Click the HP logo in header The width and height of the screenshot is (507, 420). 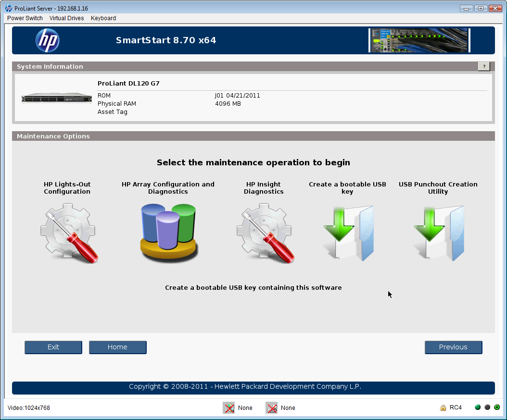coord(48,40)
